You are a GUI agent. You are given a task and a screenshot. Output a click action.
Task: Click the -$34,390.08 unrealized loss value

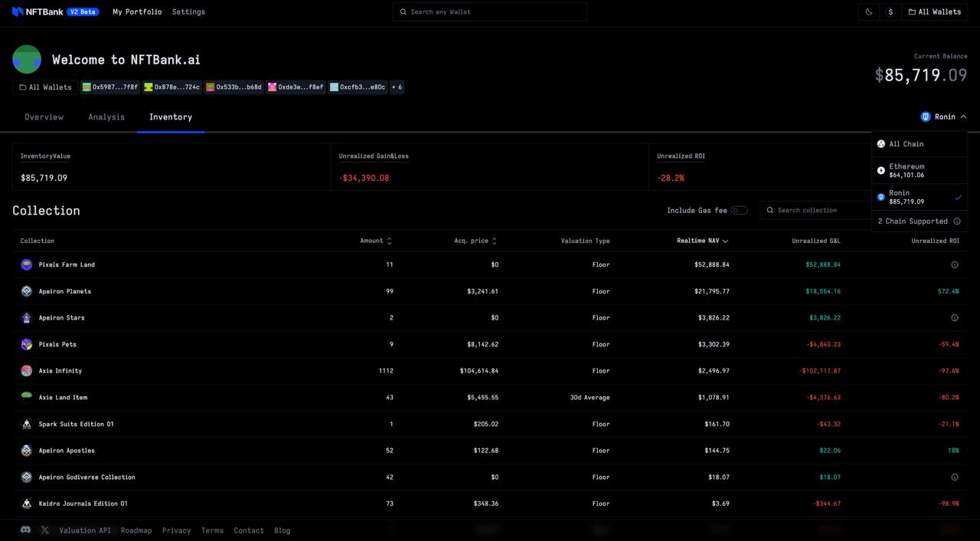pyautogui.click(x=364, y=178)
